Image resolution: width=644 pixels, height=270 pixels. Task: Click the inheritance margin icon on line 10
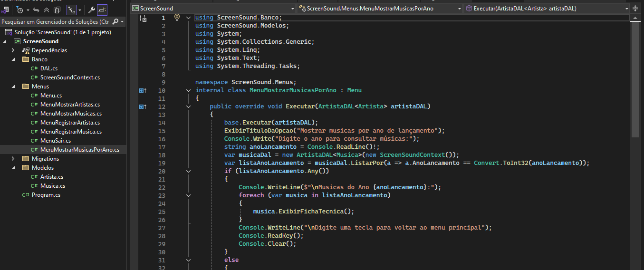click(x=143, y=90)
